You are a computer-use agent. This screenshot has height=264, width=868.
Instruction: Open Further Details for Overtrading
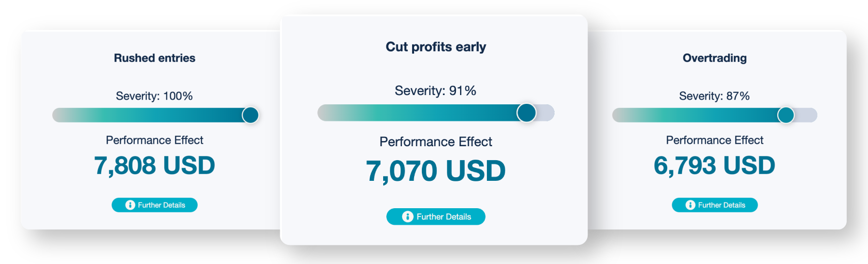tap(721, 205)
